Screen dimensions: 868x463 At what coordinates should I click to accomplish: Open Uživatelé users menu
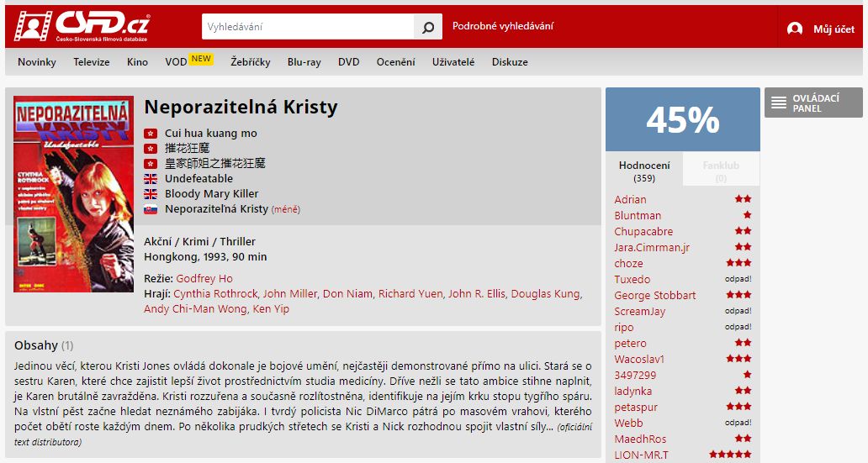click(x=453, y=62)
